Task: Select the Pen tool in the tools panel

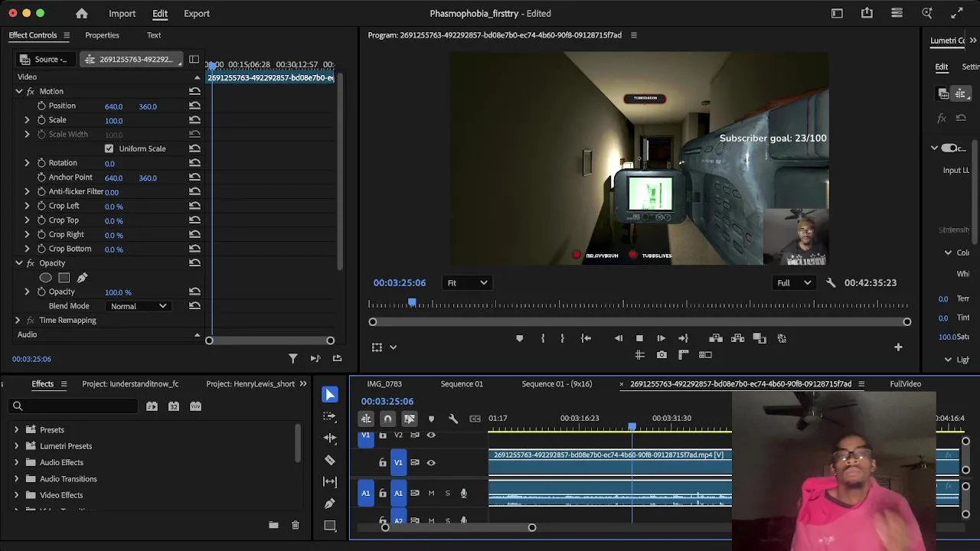Action: coord(330,504)
